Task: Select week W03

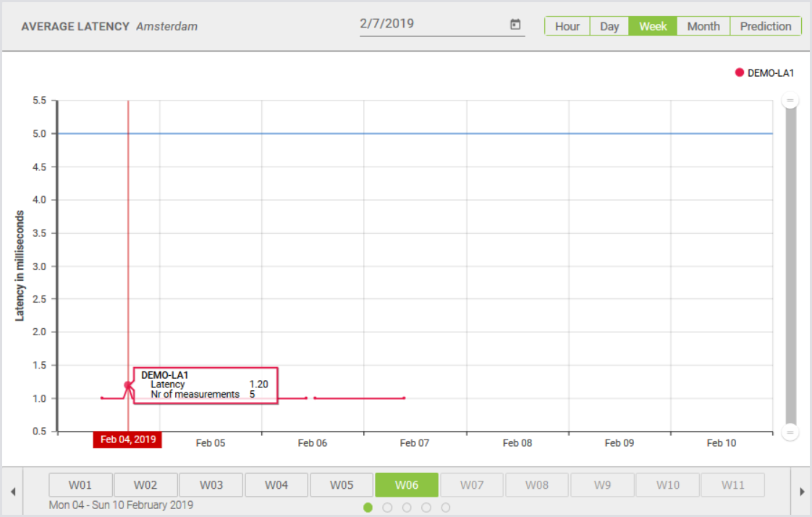Action: point(211,484)
